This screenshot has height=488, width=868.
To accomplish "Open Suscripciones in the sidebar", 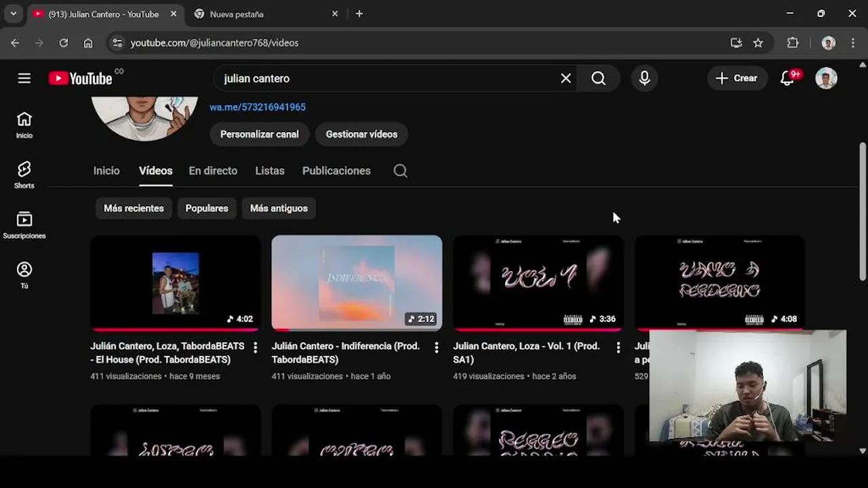I will tap(24, 226).
